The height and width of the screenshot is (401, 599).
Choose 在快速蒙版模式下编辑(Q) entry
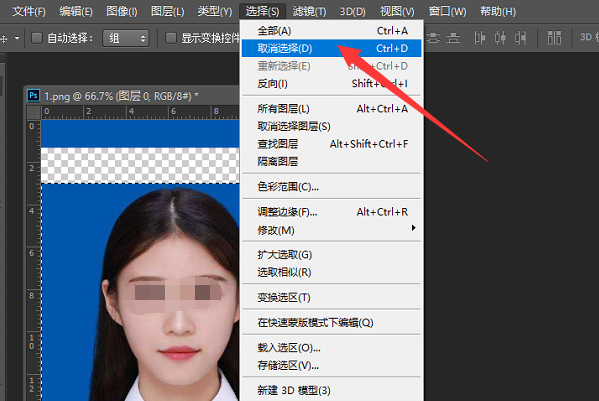[x=332, y=323]
